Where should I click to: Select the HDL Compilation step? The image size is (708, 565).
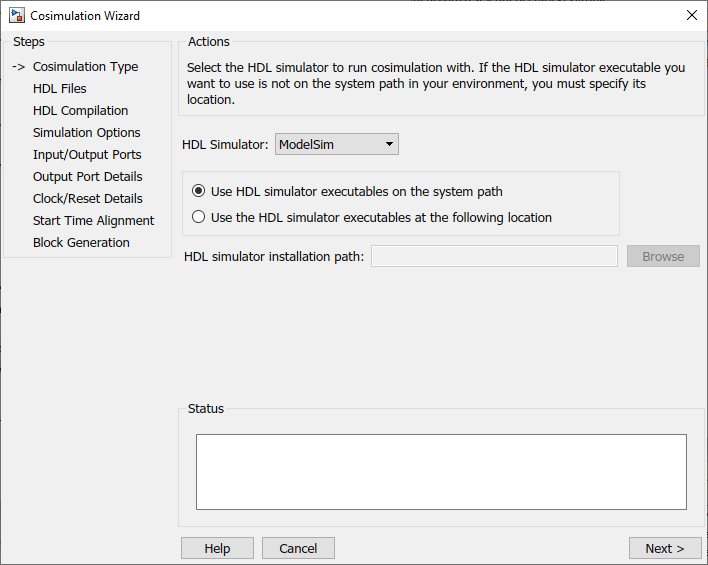point(80,110)
